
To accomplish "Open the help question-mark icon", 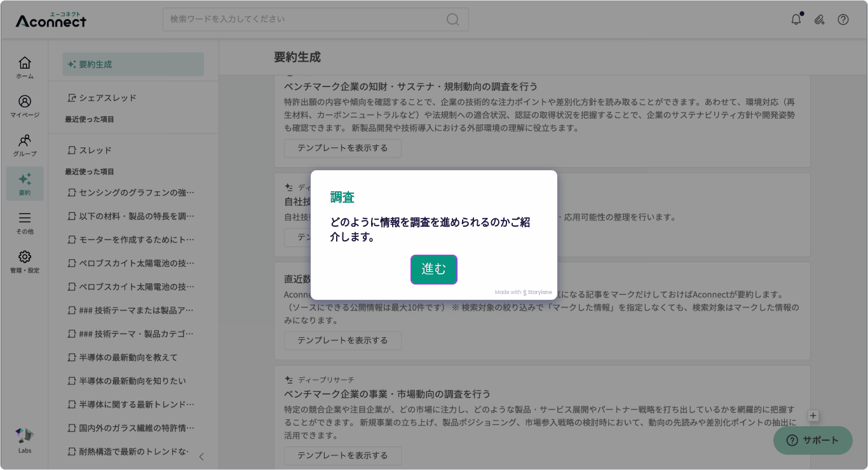I will (843, 20).
